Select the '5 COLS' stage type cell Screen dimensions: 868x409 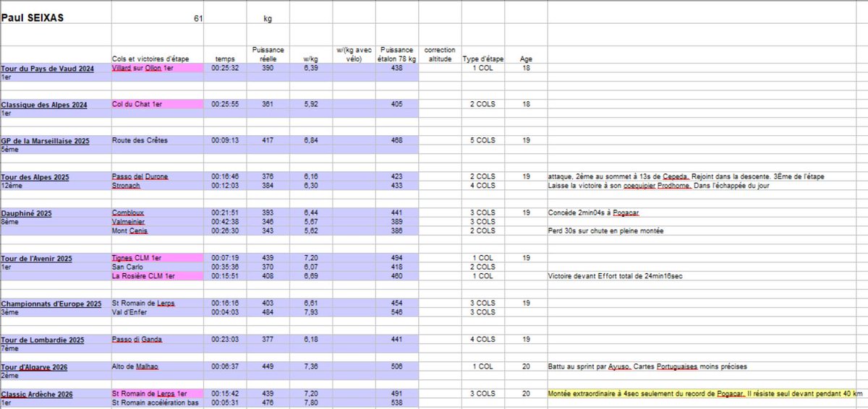482,141
